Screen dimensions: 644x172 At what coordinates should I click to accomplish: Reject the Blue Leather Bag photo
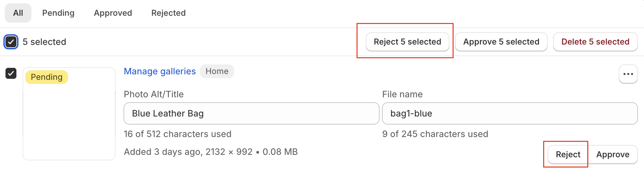[568, 155]
